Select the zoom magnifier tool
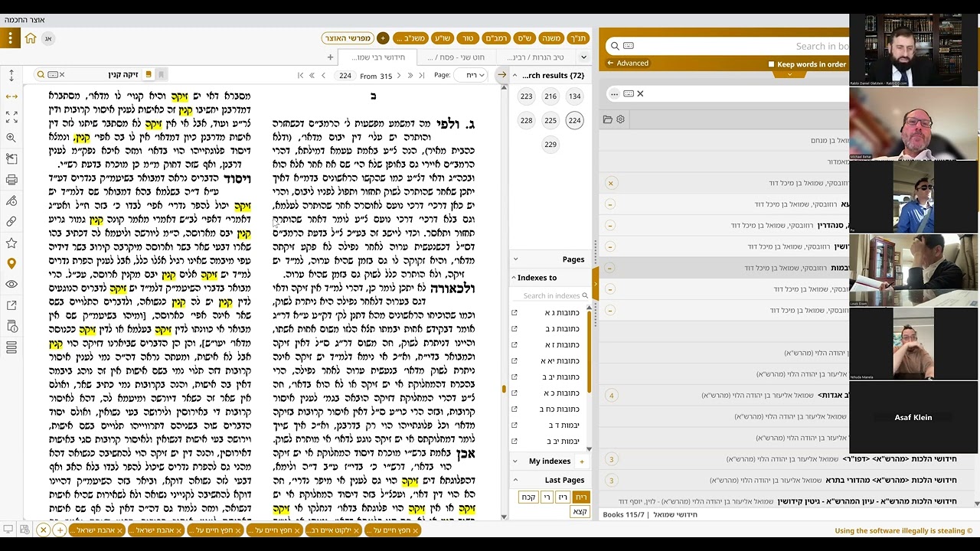 pos(11,138)
